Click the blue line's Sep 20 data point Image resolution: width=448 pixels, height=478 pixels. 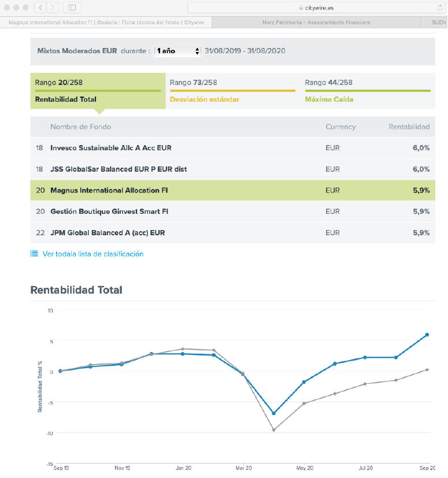(x=427, y=335)
